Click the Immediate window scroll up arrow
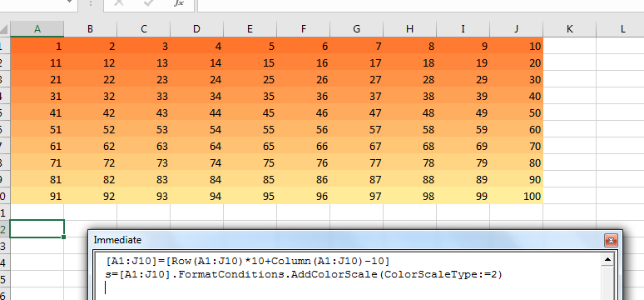 (x=608, y=259)
